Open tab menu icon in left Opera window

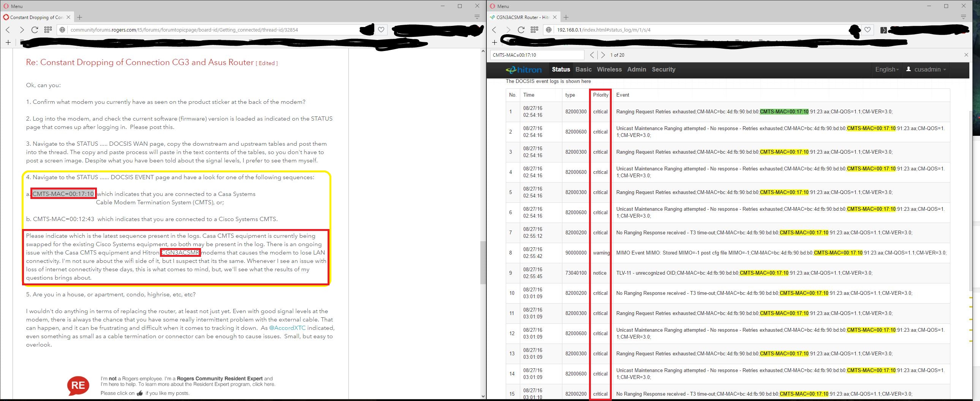[477, 17]
